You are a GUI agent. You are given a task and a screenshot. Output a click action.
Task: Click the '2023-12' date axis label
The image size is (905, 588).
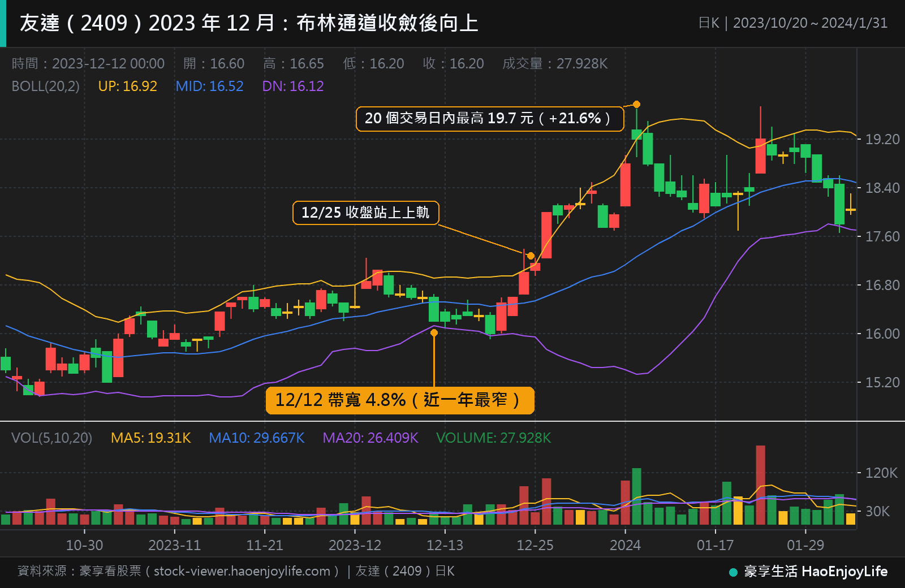[355, 545]
